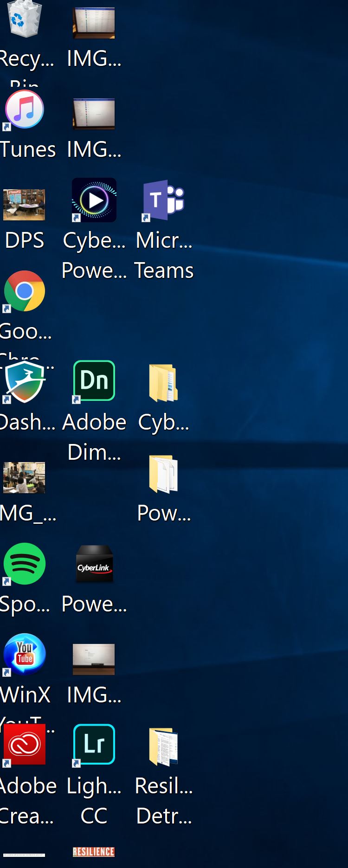Select the Pow... folder icon
Screen dimensions: 348x868
163,474
